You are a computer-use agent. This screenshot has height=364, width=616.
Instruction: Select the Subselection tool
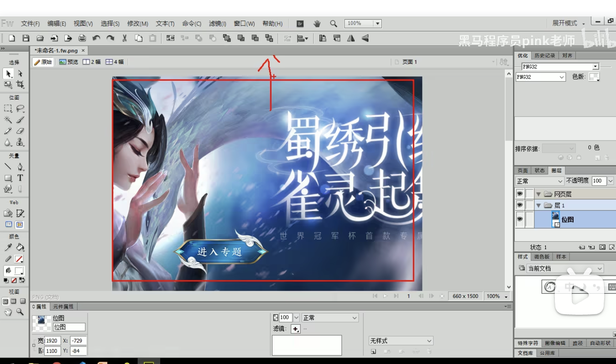(x=20, y=73)
